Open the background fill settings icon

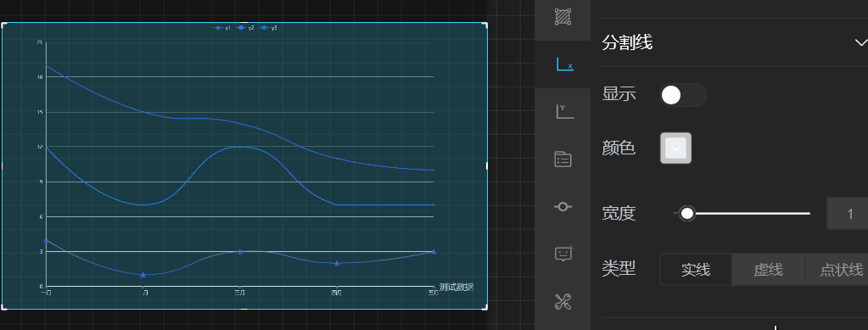(563, 17)
